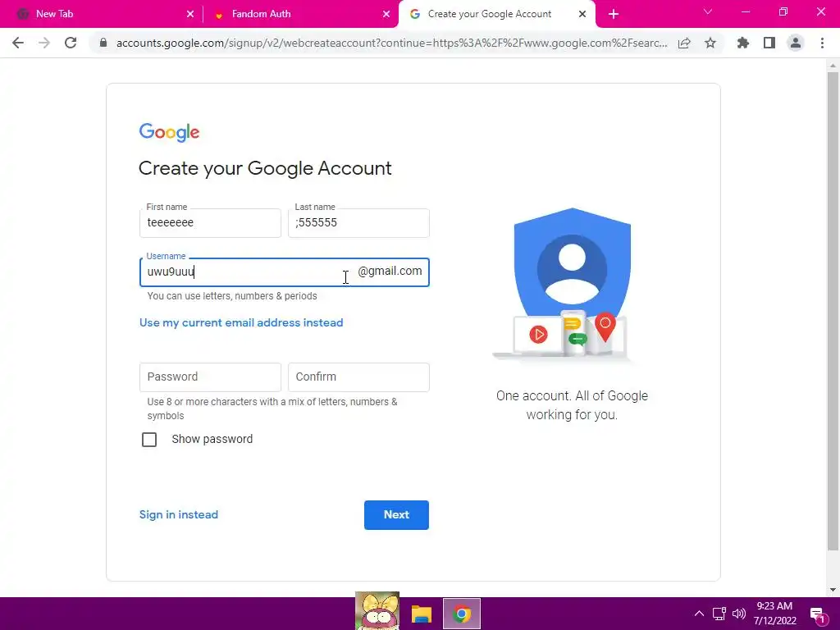Show hidden system tray icons
Image resolution: width=840 pixels, height=630 pixels.
coord(699,614)
